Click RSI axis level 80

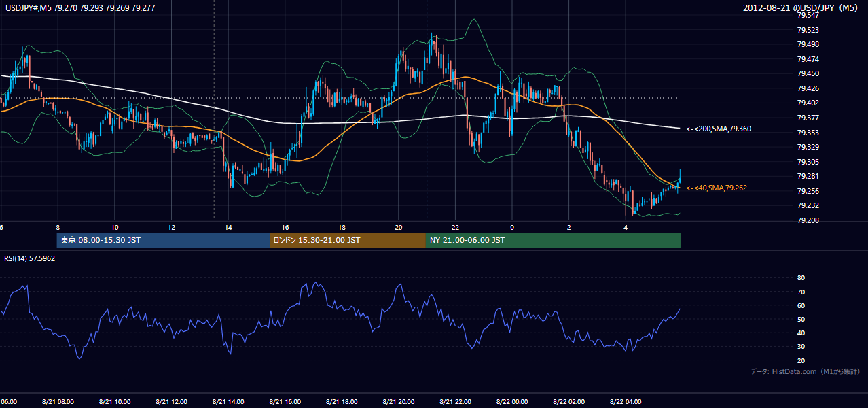(801, 278)
